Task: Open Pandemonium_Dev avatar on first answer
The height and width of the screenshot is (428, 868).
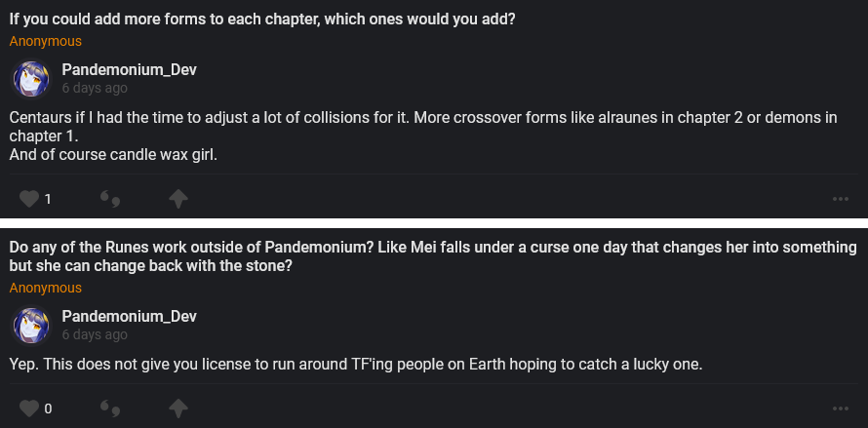Action: [31, 78]
